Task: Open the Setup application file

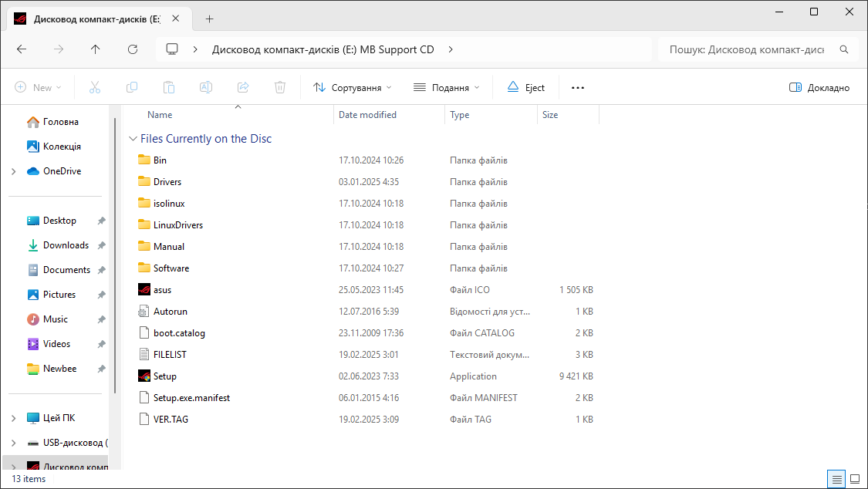Action: pyautogui.click(x=164, y=376)
